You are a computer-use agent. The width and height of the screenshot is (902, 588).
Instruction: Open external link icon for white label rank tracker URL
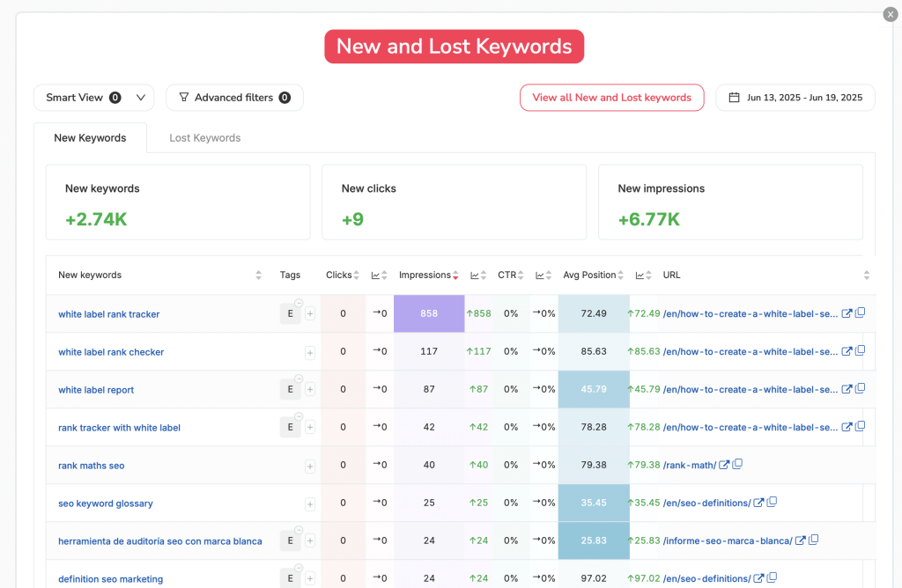(x=847, y=312)
